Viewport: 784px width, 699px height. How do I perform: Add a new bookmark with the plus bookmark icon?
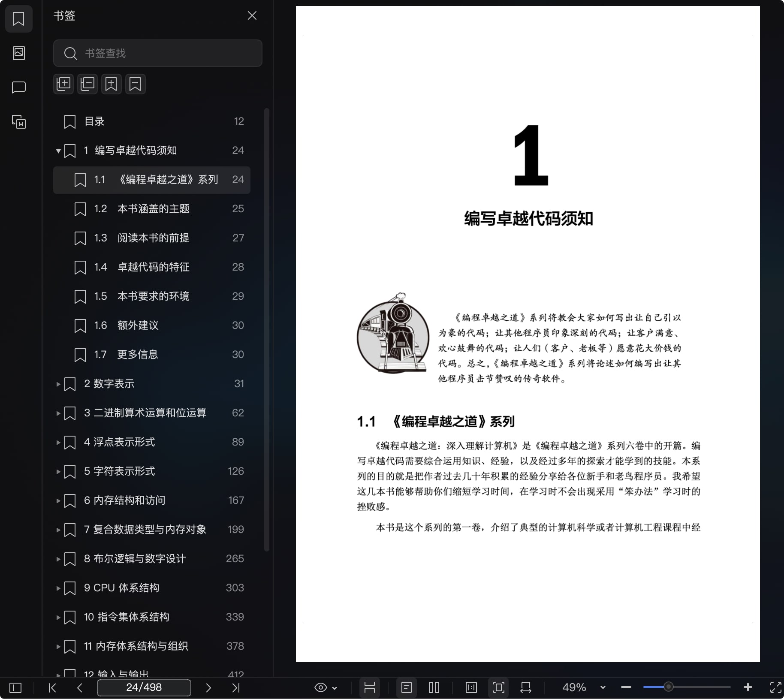112,84
